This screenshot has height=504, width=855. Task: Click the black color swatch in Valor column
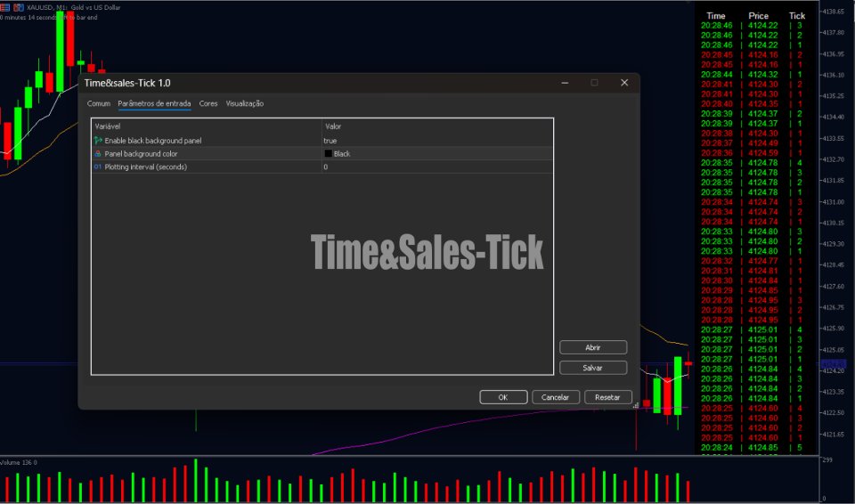tap(329, 154)
